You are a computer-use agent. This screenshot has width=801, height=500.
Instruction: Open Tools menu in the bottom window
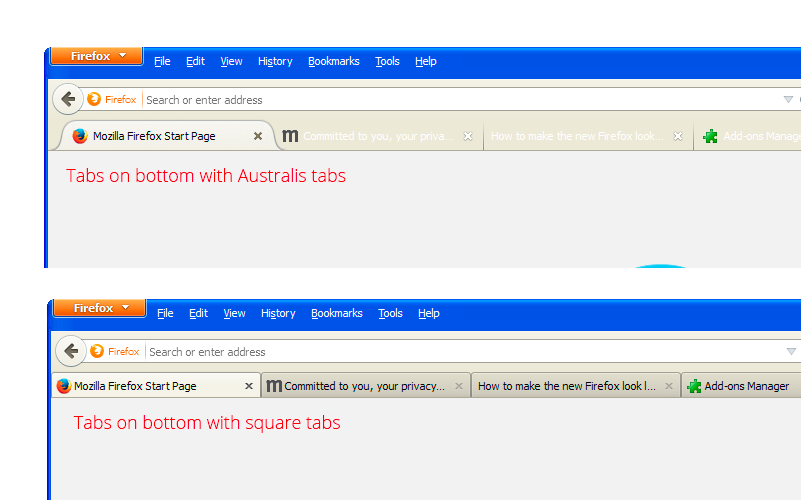(390, 313)
